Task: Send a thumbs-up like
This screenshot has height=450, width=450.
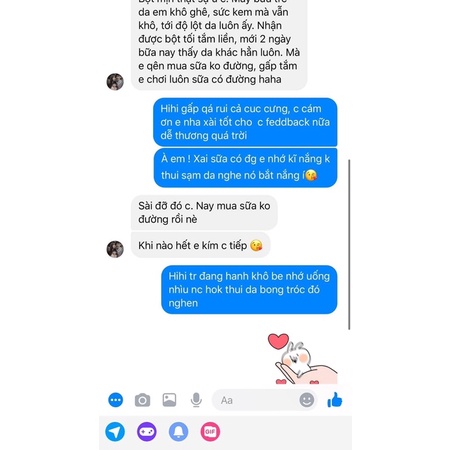Action: tap(335, 399)
